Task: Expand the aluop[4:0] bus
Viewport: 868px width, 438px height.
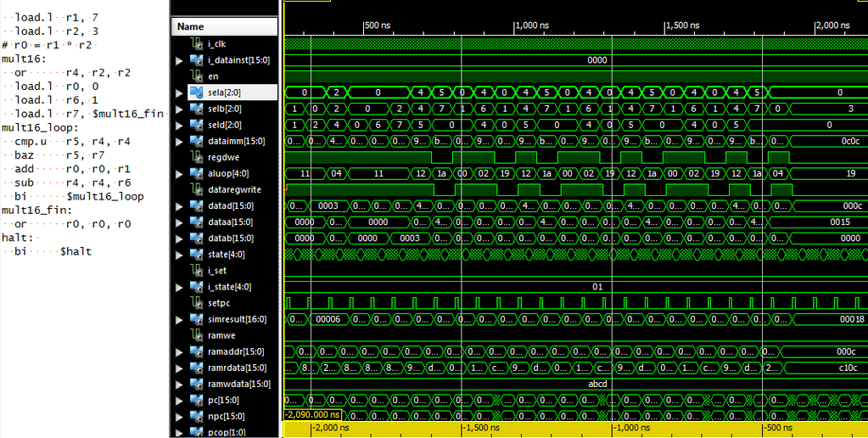Action: click(179, 174)
